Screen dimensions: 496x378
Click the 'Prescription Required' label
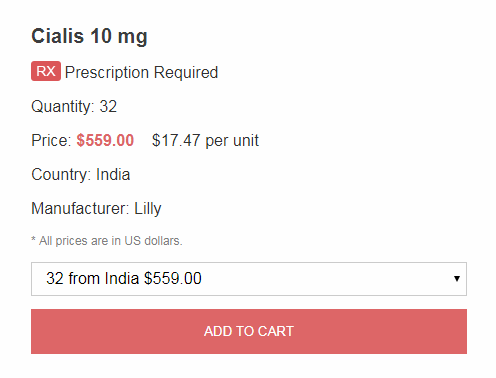click(x=141, y=72)
